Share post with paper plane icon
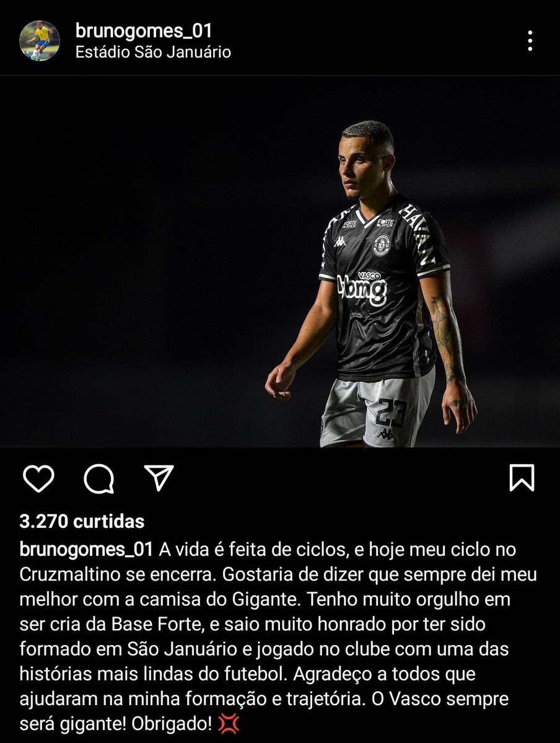The image size is (560, 743). (x=159, y=478)
